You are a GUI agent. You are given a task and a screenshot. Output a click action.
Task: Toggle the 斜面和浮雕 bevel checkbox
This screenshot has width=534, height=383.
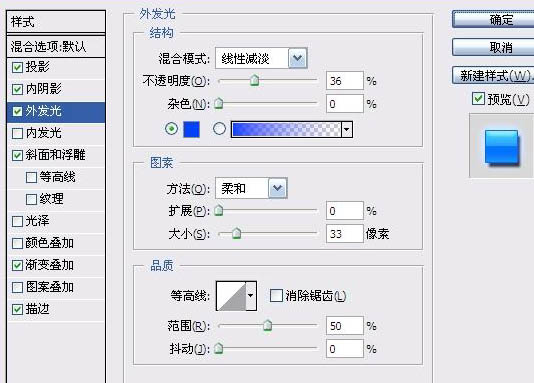tap(17, 156)
